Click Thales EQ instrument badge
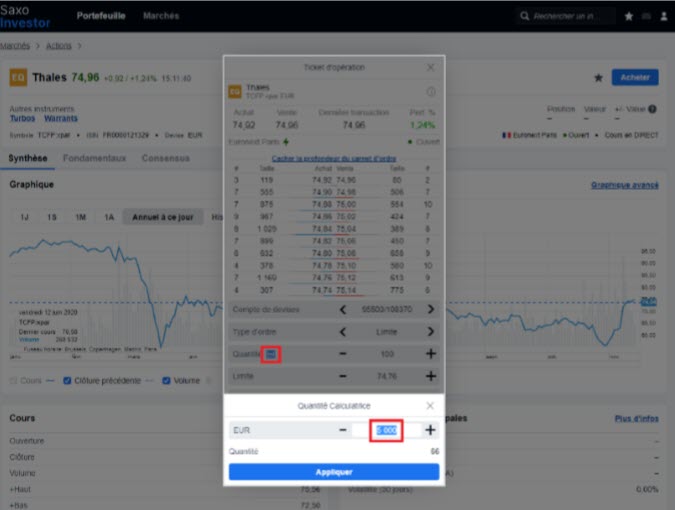 coord(18,77)
